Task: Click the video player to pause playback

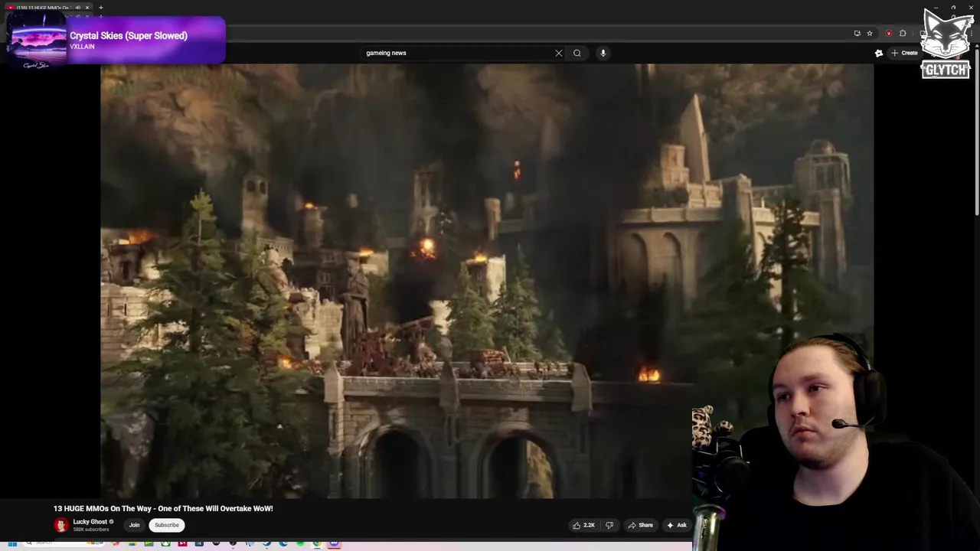Action: pyautogui.click(x=486, y=281)
